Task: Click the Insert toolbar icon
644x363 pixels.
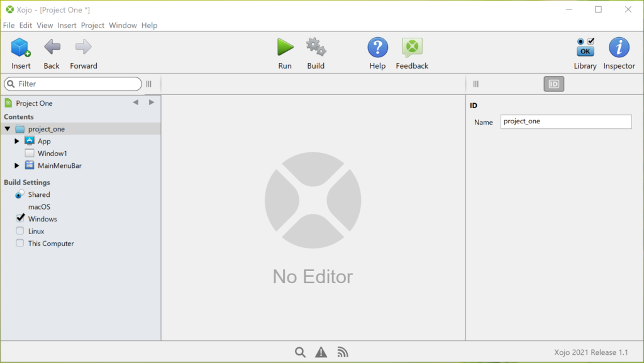Action: pos(20,52)
